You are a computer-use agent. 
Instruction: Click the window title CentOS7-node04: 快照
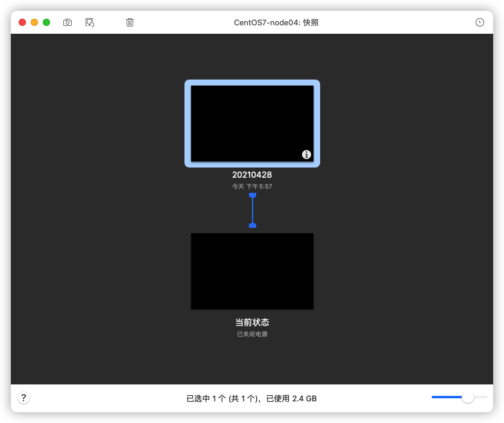click(x=276, y=22)
